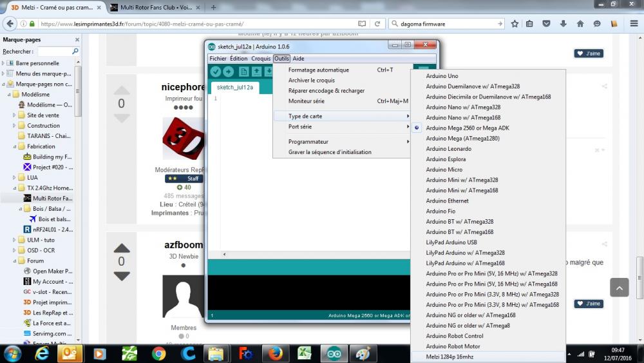Choose Arduino Leonardo board
The width and height of the screenshot is (644, 363).
coord(448,149)
